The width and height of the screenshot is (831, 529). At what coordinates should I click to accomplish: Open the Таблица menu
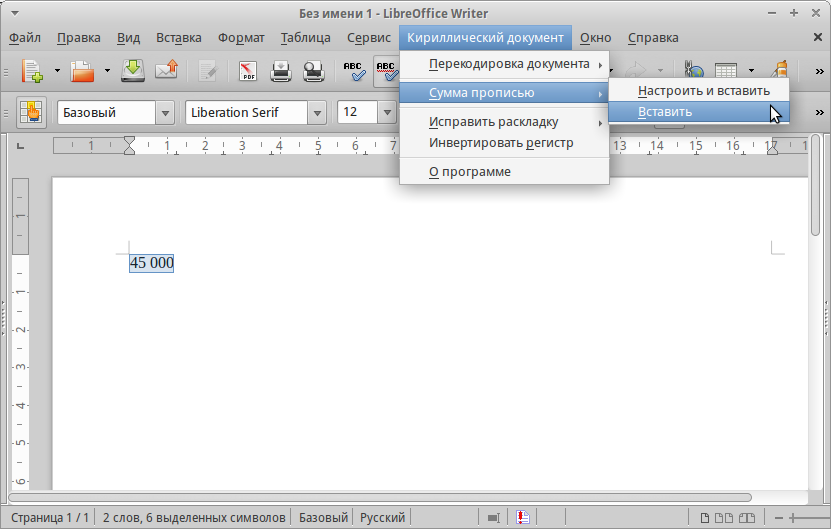pos(306,38)
